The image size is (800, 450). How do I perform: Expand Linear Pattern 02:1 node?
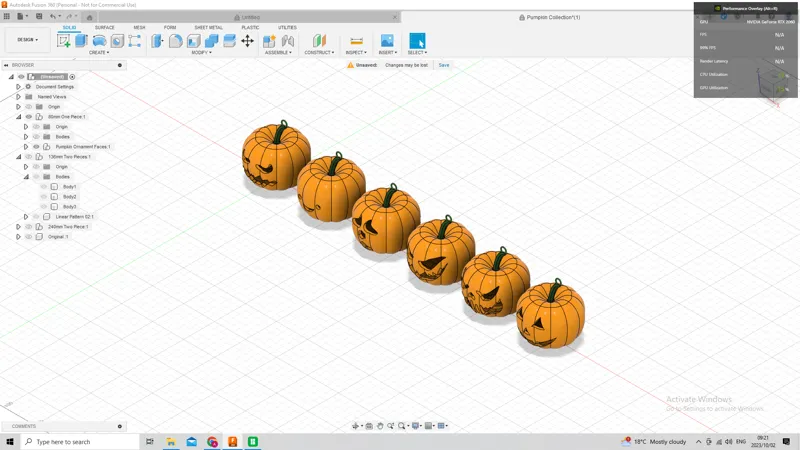pyautogui.click(x=26, y=217)
